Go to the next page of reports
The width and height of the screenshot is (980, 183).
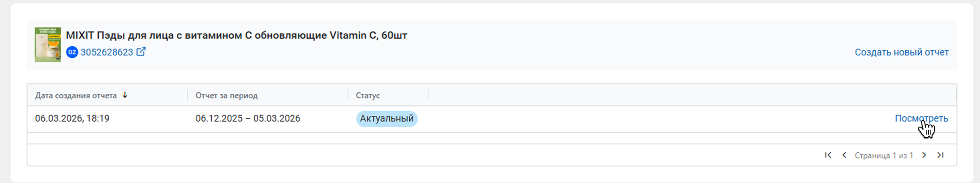(924, 155)
